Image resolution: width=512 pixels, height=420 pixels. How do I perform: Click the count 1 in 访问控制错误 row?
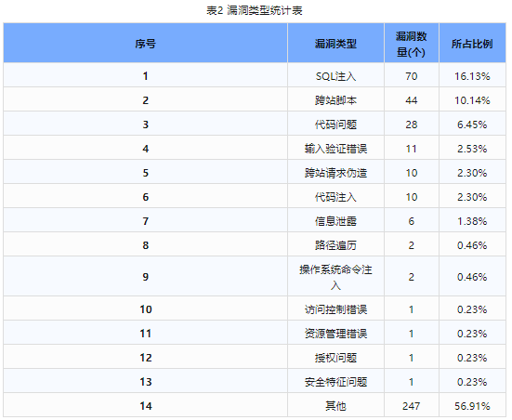click(x=412, y=309)
